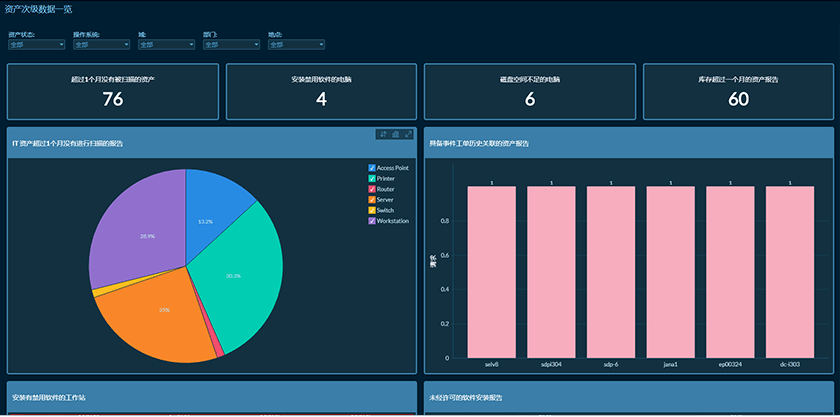Click the pink bar for sdpl304
Screen dimensions: 840x417
pyautogui.click(x=551, y=272)
